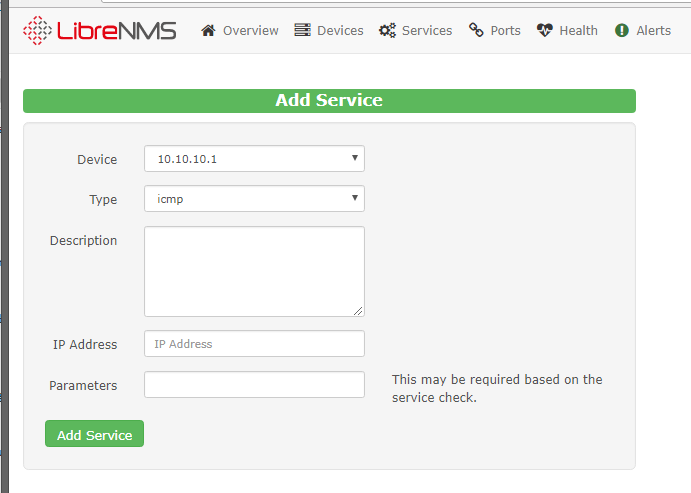Click the link icon beside Ports
Screen dimensions: 691x493
coord(476,30)
